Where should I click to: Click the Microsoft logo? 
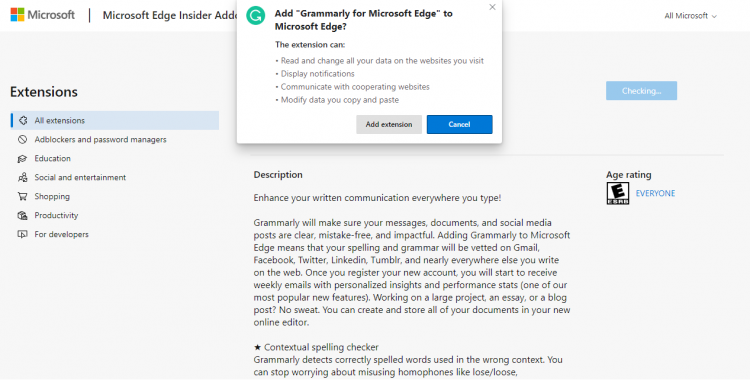pyautogui.click(x=43, y=15)
